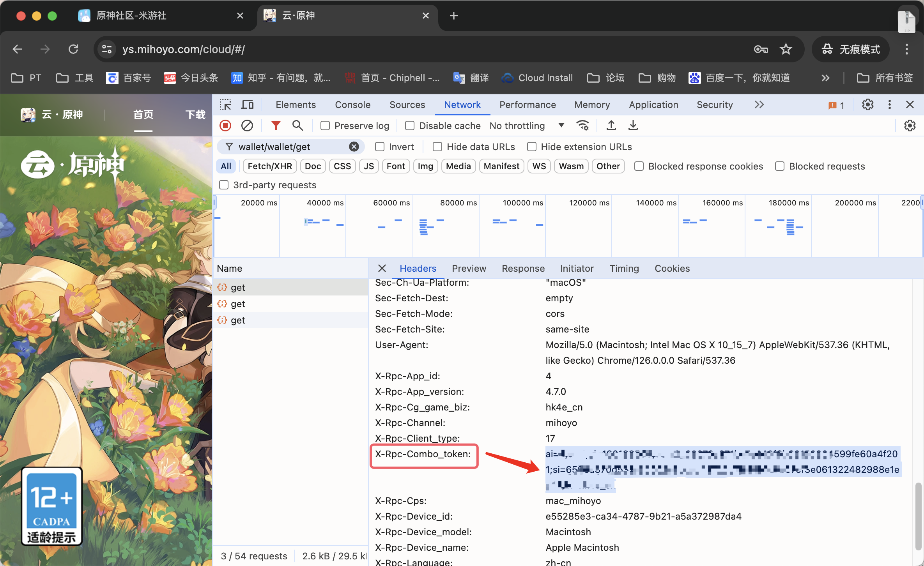Image resolution: width=924 pixels, height=566 pixels.
Task: Open the Response tab of request
Action: click(x=523, y=268)
